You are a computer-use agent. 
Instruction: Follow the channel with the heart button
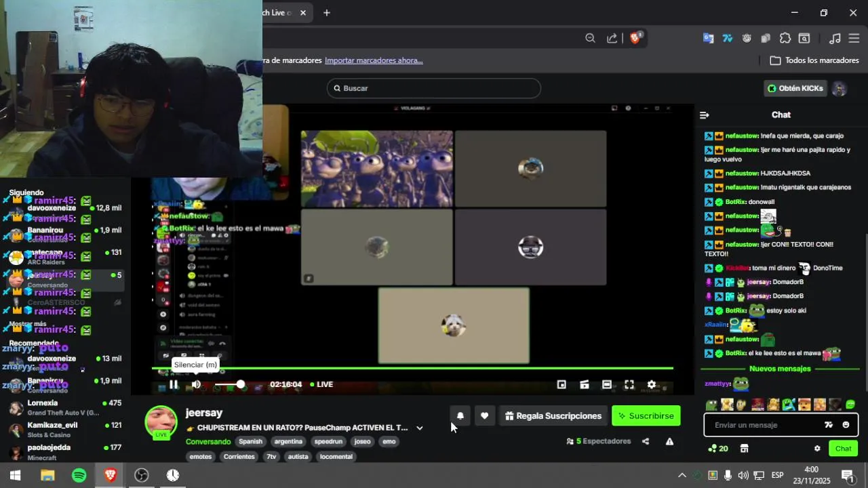point(484,416)
